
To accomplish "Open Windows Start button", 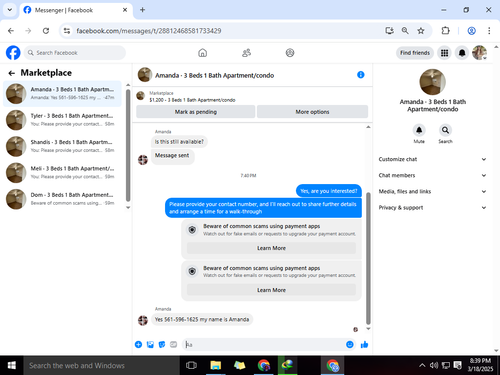I will point(11,365).
